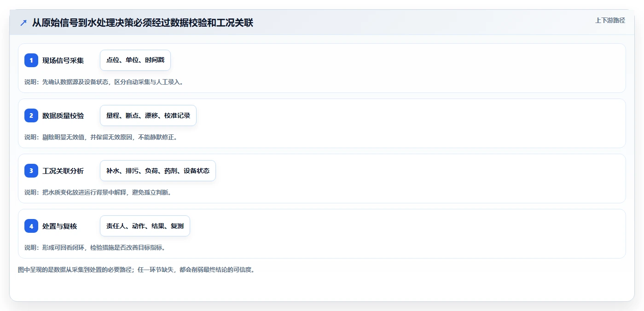The height and width of the screenshot is (311, 644).
Task: Click the 上下游路径 label
Action: coord(610,20)
